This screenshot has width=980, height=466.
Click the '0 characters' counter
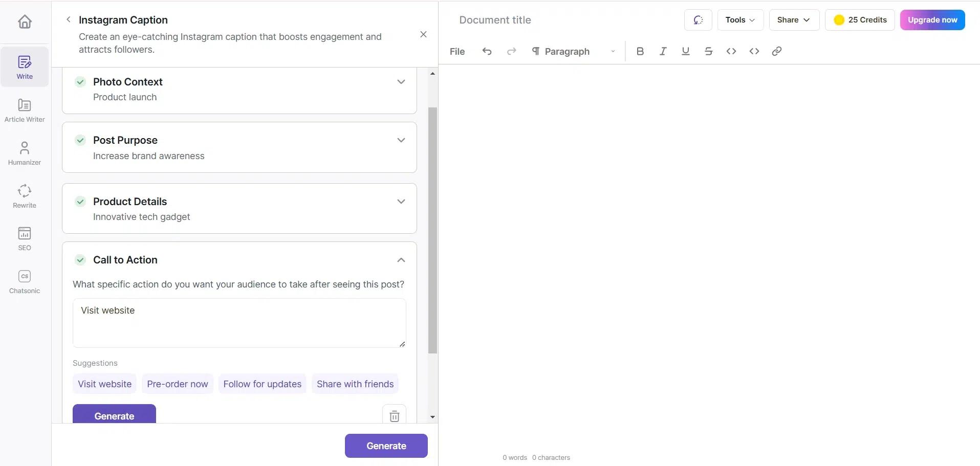coord(551,458)
